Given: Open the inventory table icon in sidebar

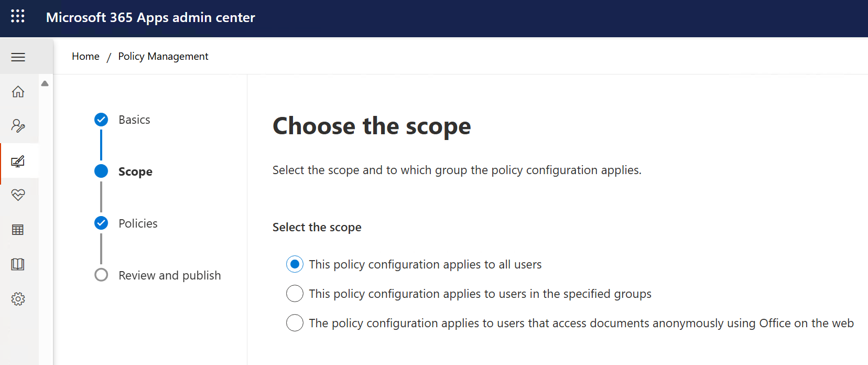Looking at the screenshot, I should [18, 230].
